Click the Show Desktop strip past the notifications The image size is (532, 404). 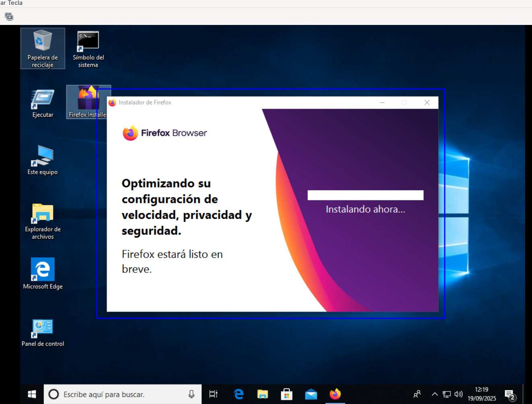coord(524,394)
